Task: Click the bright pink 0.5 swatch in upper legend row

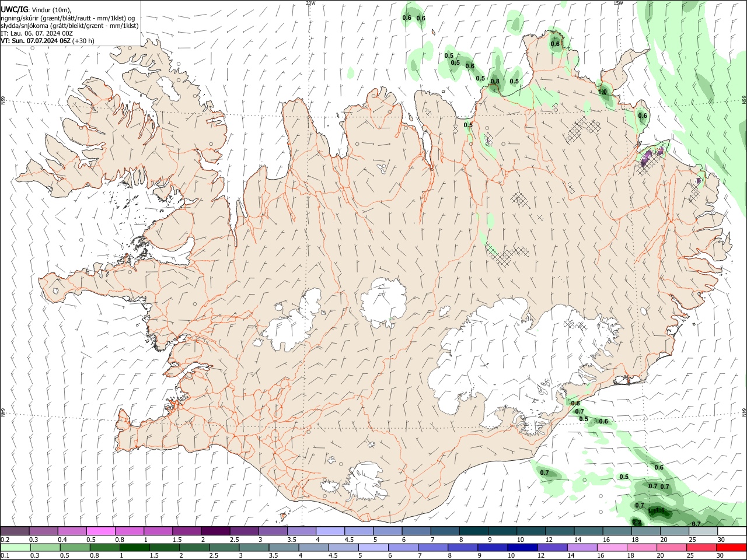Action: click(100, 531)
